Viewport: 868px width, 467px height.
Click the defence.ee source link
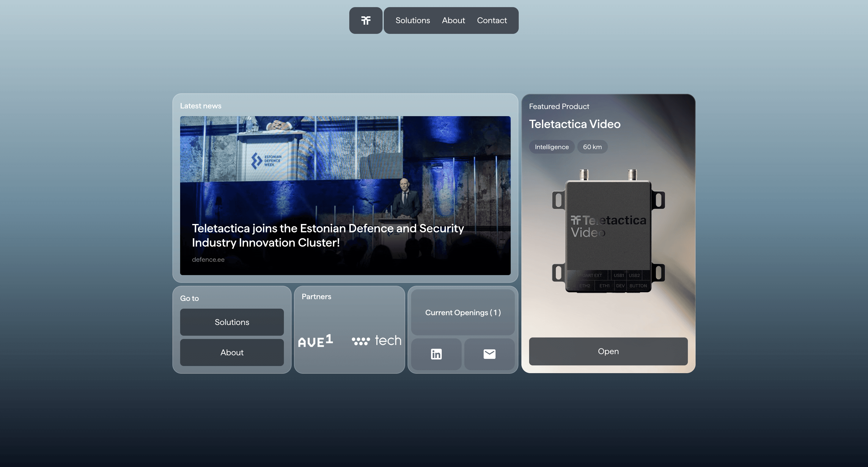(208, 260)
